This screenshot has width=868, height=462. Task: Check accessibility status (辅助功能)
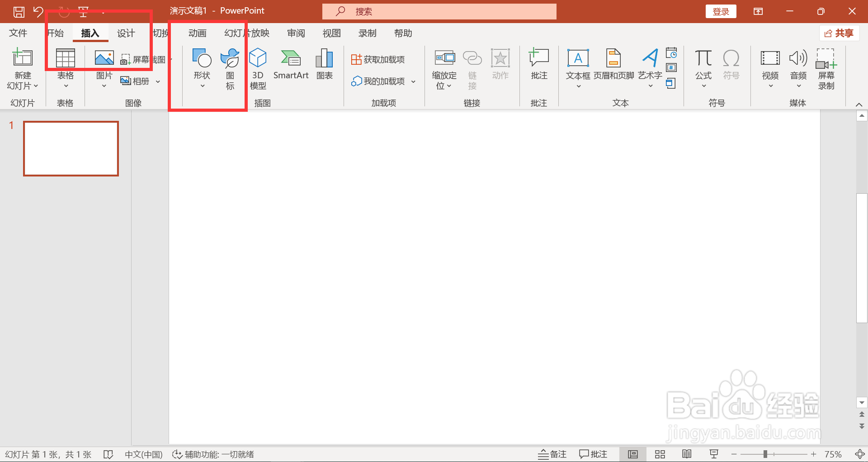(x=213, y=454)
